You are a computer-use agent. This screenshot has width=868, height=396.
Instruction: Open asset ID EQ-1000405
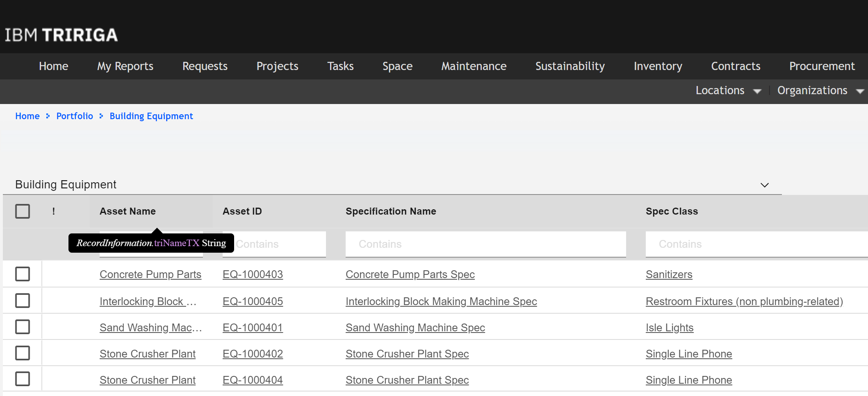point(253,301)
